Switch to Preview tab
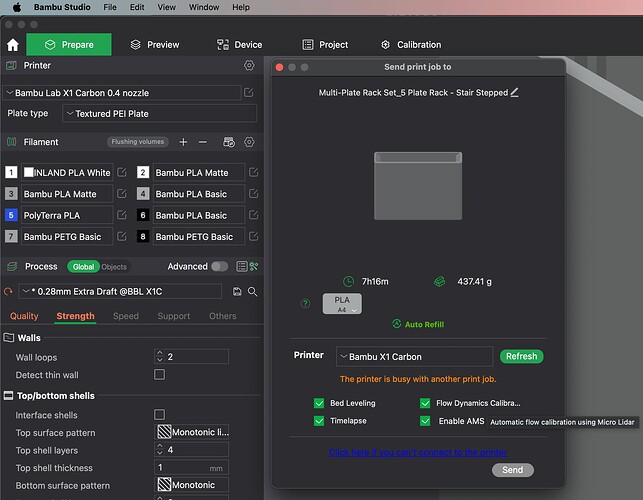This screenshot has height=500, width=643. pos(155,45)
